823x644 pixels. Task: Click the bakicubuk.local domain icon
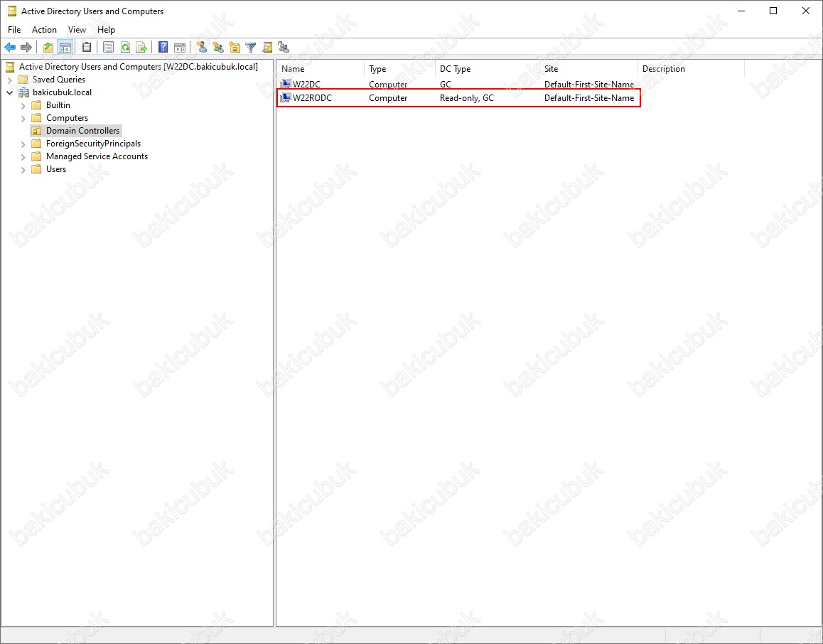24,92
